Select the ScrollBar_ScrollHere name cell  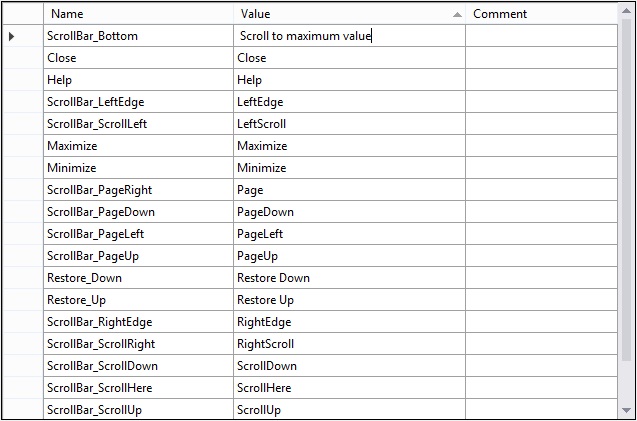click(x=139, y=388)
